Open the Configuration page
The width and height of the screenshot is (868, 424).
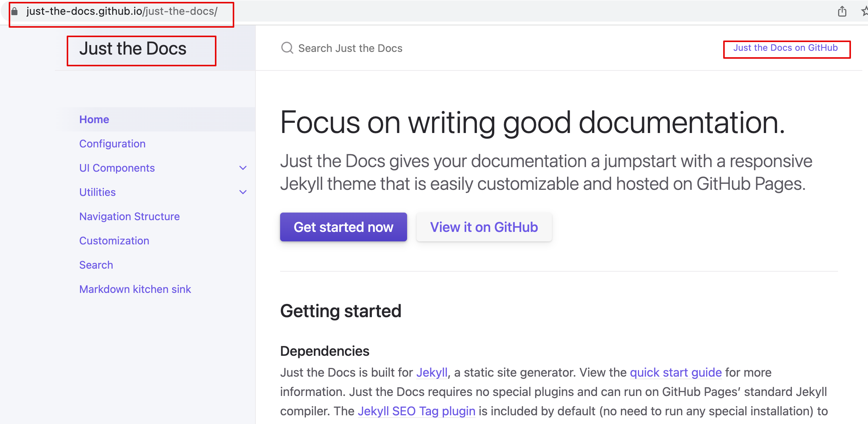pos(112,144)
